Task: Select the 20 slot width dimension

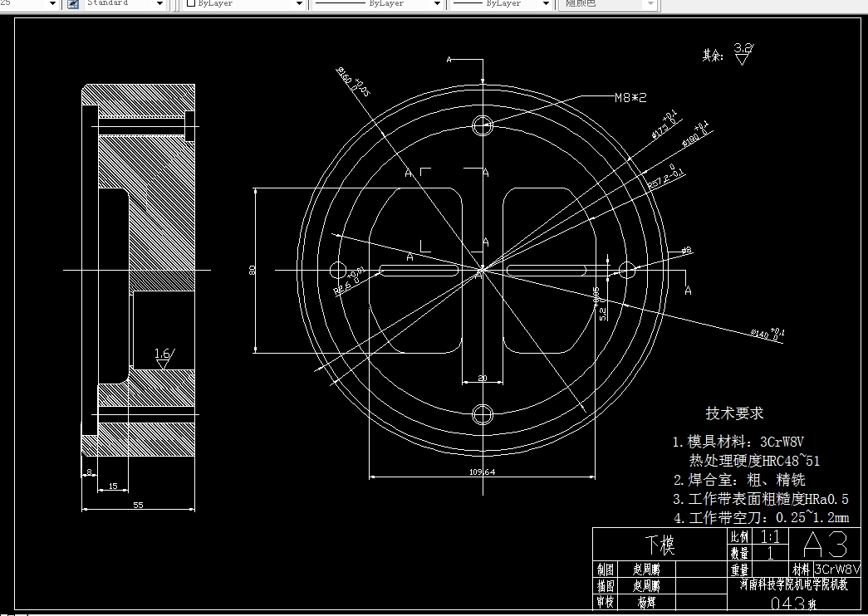Action: [482, 378]
